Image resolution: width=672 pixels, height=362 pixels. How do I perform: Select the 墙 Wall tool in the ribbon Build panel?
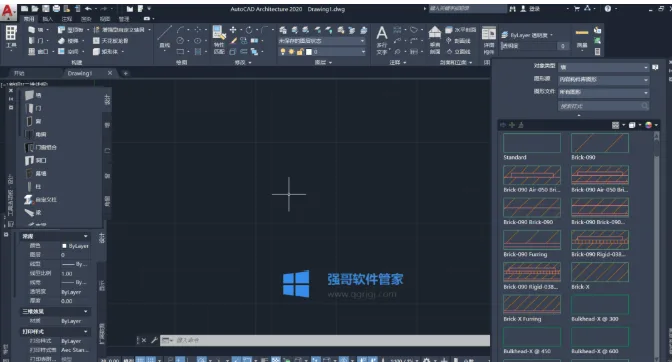point(36,30)
